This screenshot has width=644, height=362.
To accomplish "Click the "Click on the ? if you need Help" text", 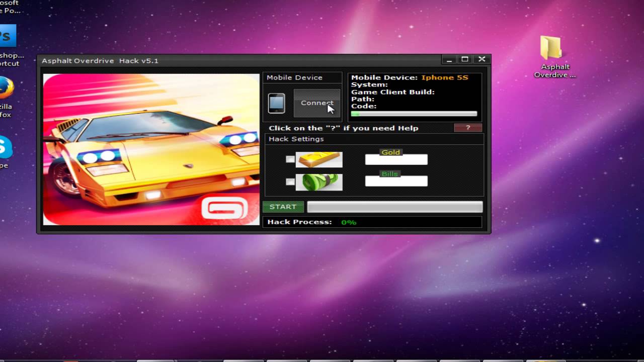I will [x=344, y=128].
